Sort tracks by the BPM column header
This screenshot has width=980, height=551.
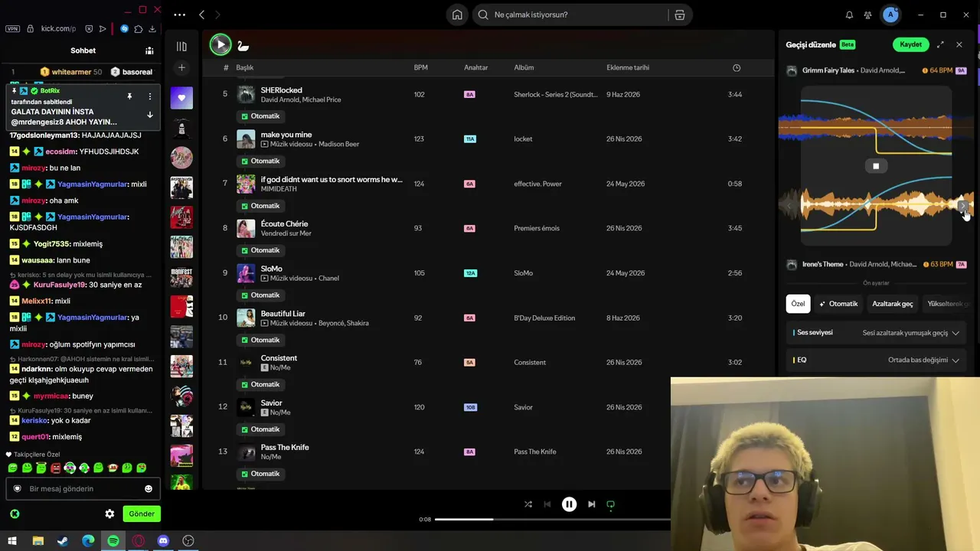pyautogui.click(x=420, y=67)
